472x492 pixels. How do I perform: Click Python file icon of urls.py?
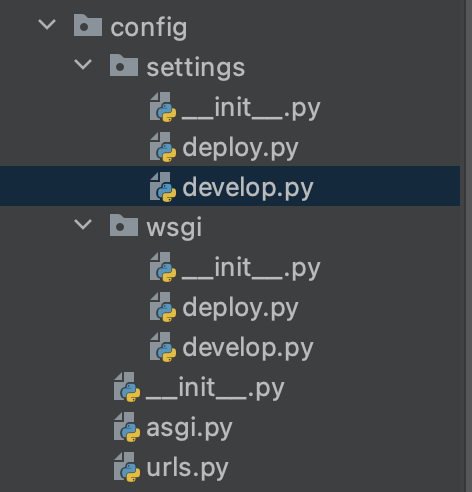(127, 467)
